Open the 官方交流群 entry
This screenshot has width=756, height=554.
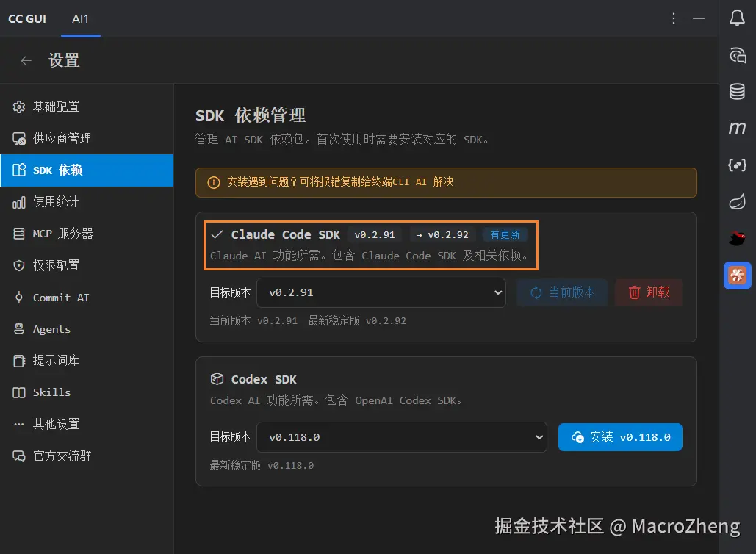(x=87, y=456)
